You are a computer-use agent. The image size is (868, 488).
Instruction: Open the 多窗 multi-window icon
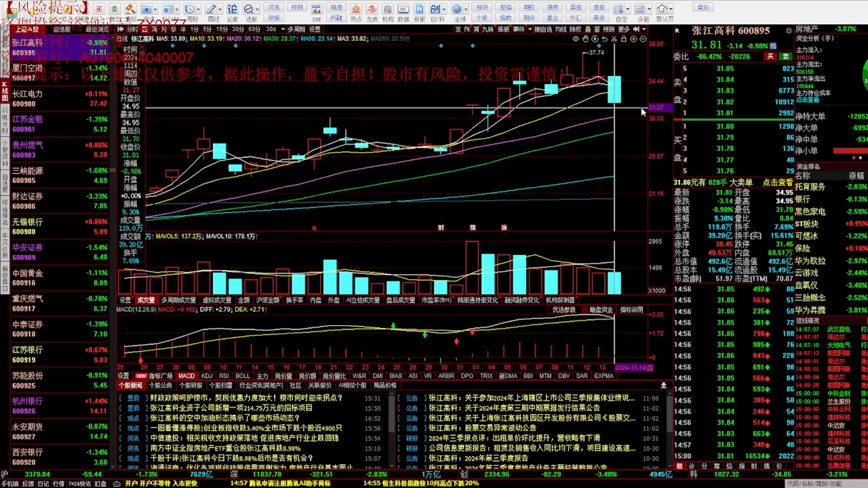[x=640, y=9]
